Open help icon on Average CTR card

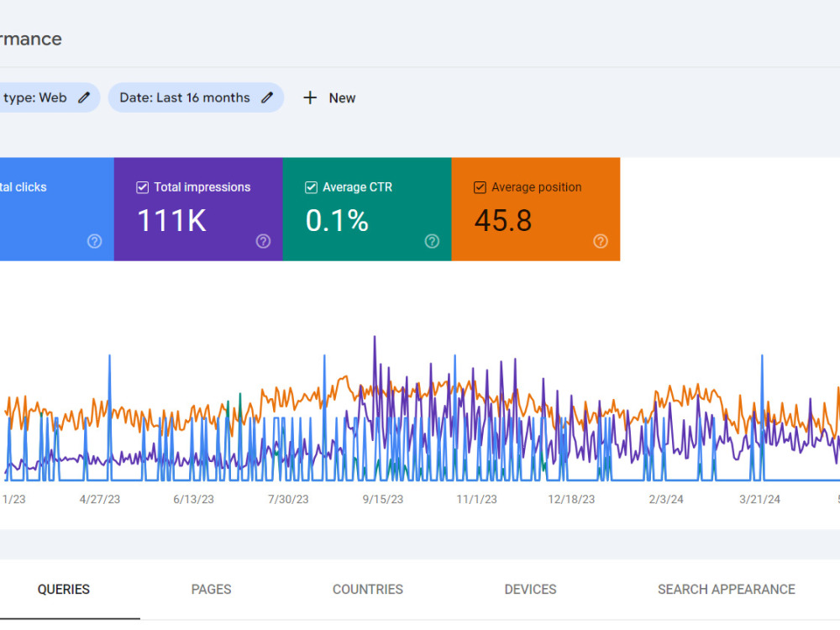432,241
